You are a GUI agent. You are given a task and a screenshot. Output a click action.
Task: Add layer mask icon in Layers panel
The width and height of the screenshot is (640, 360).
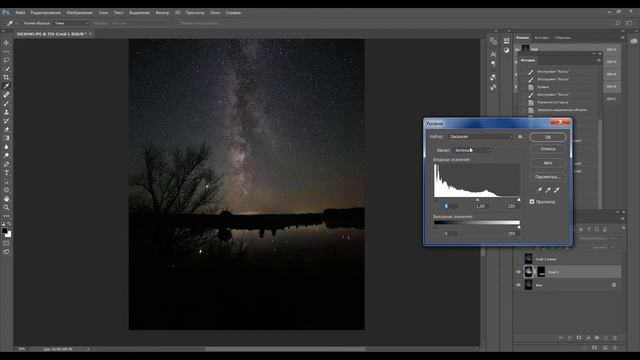[x=579, y=338]
